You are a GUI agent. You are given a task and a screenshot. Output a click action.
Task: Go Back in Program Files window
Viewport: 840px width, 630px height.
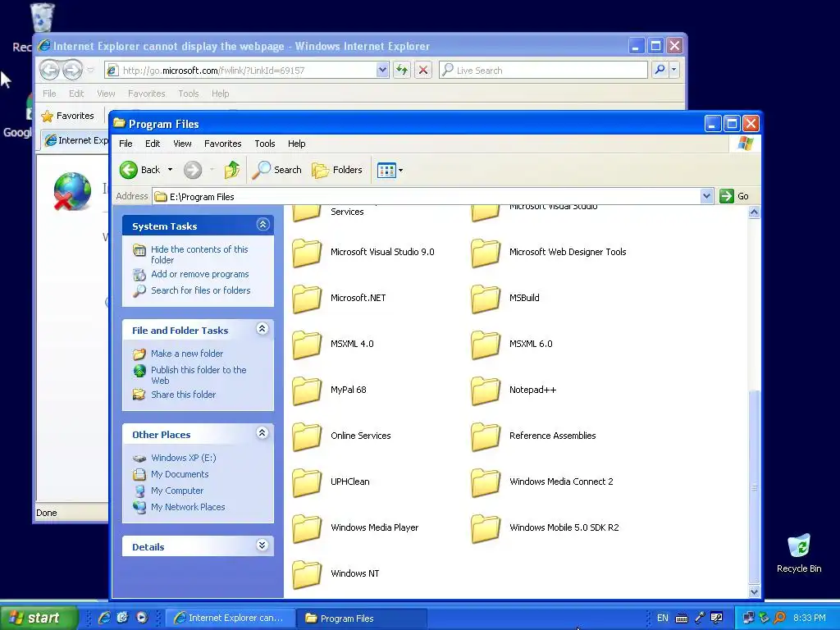[x=139, y=170]
